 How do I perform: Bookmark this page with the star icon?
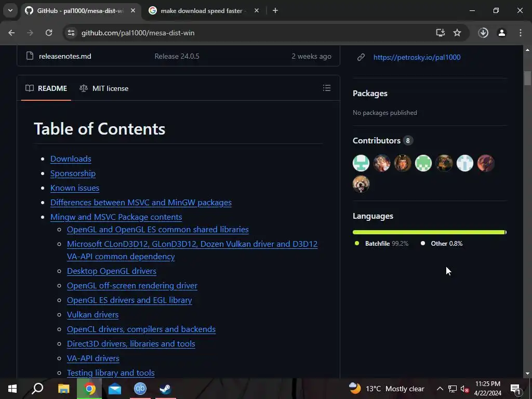pyautogui.click(x=457, y=33)
